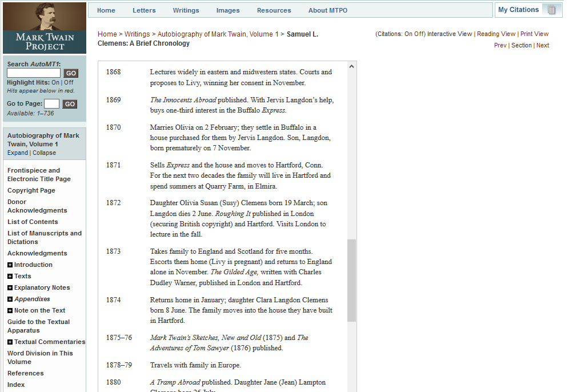Click the GO button for Go to Page
The width and height of the screenshot is (577, 392).
click(x=70, y=104)
